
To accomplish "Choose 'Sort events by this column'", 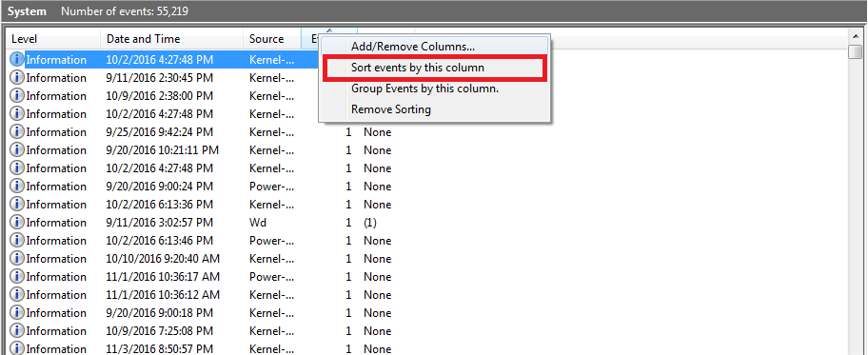I will (435, 69).
